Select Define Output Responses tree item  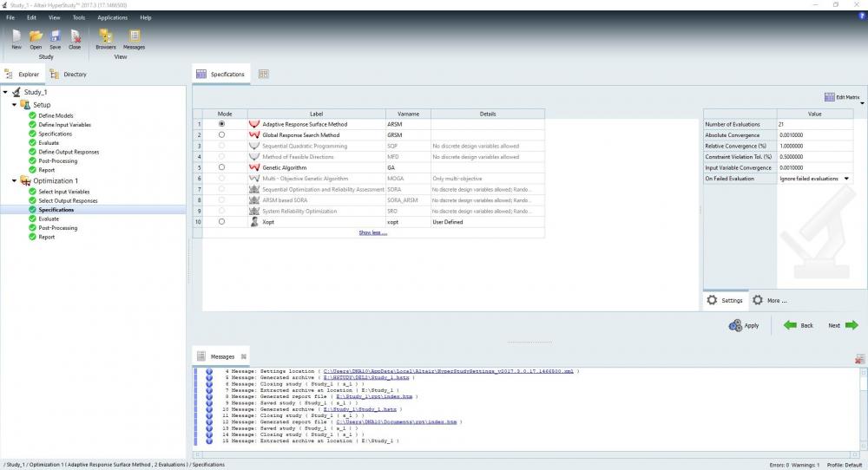coord(69,152)
